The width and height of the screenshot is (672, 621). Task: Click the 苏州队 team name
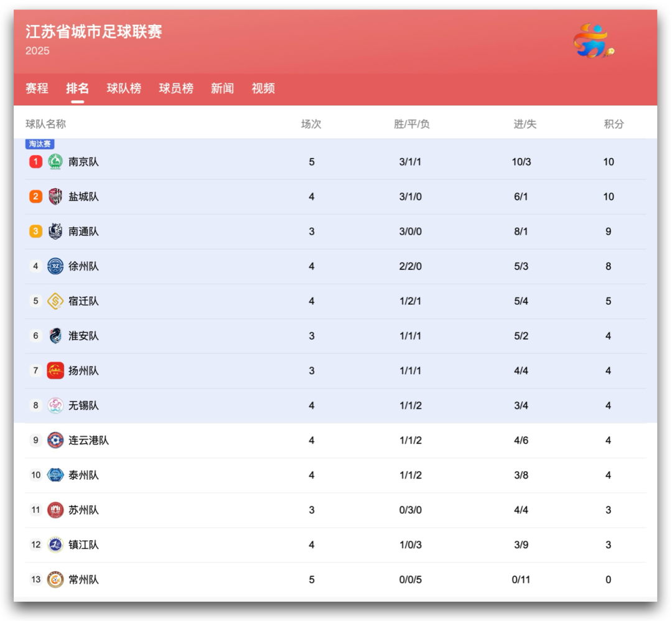pos(83,510)
